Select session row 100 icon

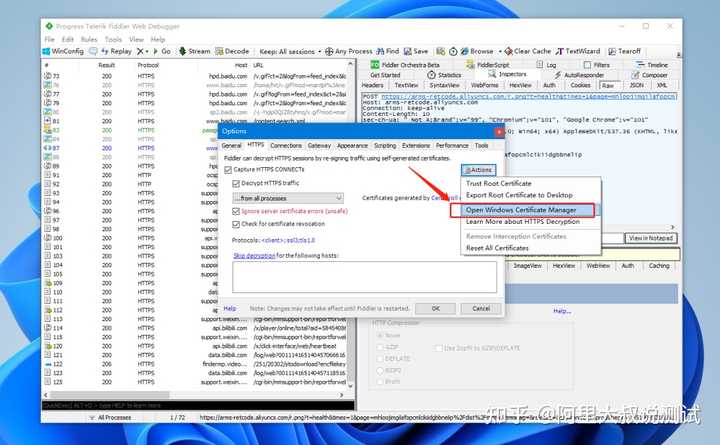(x=47, y=238)
